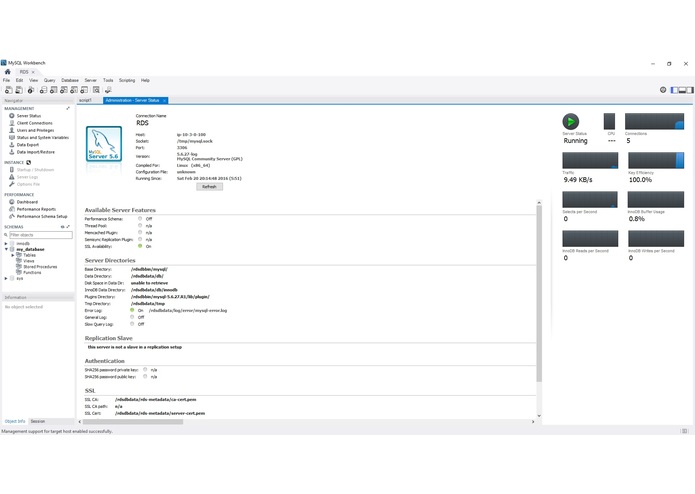This screenshot has height=494, width=695.
Task: Create a new table toolbar icon
Action: point(54,90)
